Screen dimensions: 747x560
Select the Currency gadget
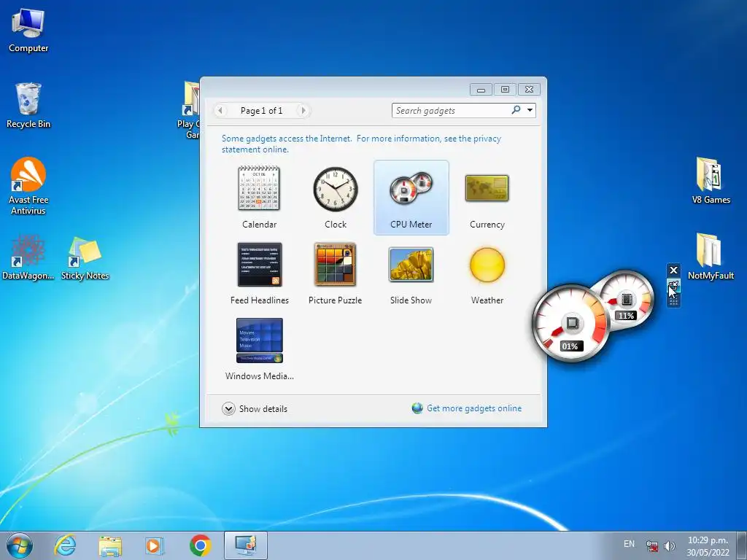pos(487,197)
